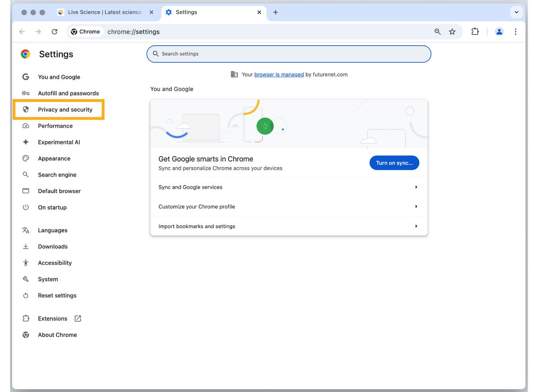Viewport: 538px width, 392px height.
Task: Click the Chrome logo beside Settings title
Action: click(26, 54)
